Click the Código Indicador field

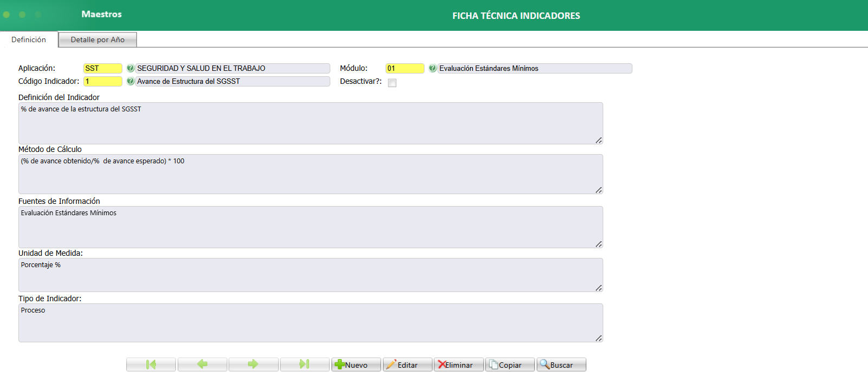click(103, 81)
